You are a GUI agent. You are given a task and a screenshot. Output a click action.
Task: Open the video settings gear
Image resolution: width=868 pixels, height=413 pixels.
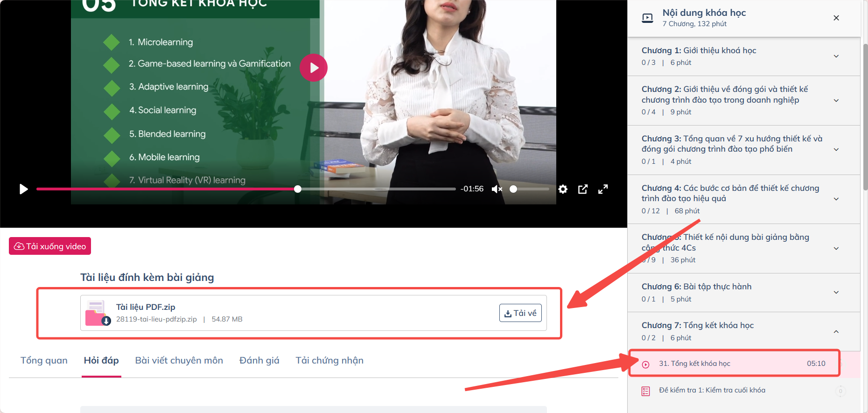click(x=563, y=189)
